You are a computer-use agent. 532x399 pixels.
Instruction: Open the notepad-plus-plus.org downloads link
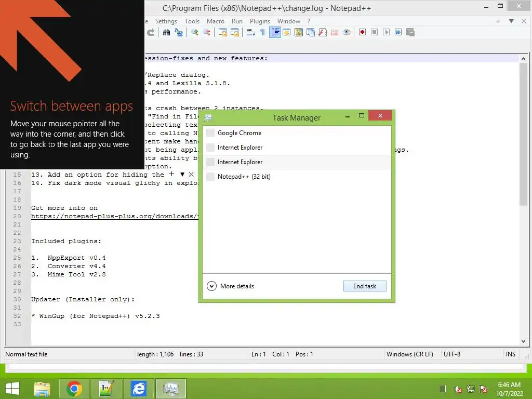115,216
